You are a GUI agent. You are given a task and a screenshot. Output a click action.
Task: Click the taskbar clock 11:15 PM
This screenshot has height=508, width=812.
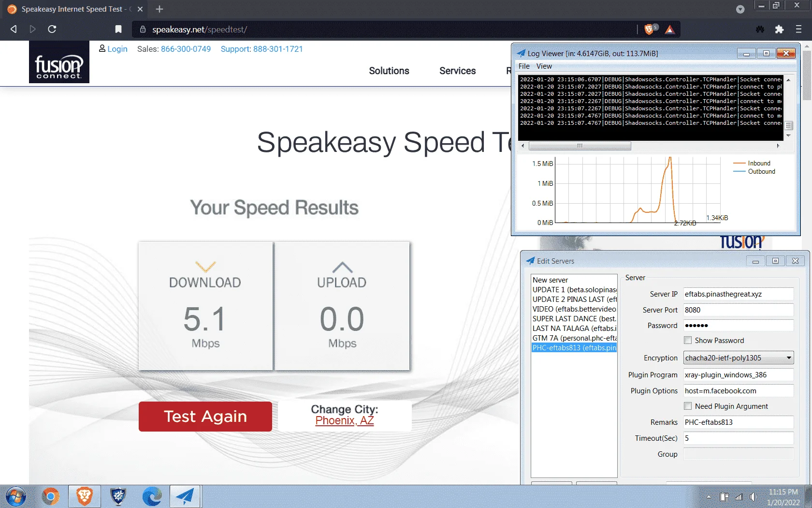pyautogui.click(x=783, y=492)
